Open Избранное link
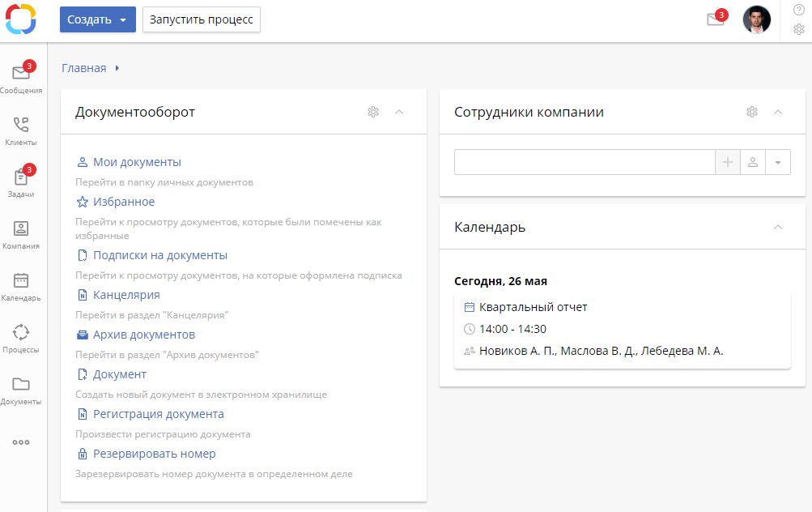Screen dimensions: 812x512 pos(124,202)
